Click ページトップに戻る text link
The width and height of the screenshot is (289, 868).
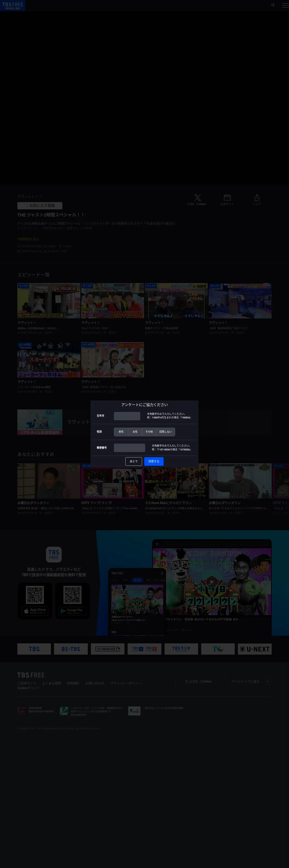pos(245,681)
